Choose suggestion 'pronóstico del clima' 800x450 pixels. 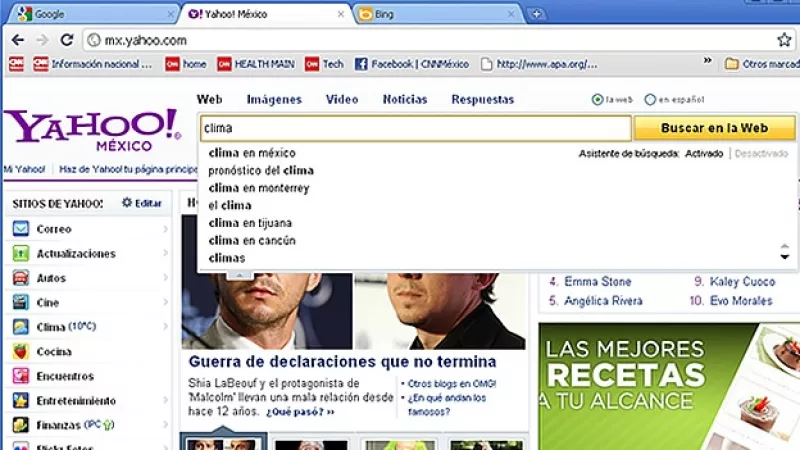(x=261, y=170)
